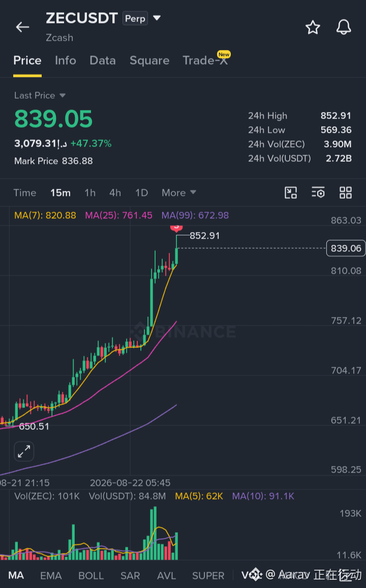
Task: Open chart indicator settings icon
Action: coord(318,193)
